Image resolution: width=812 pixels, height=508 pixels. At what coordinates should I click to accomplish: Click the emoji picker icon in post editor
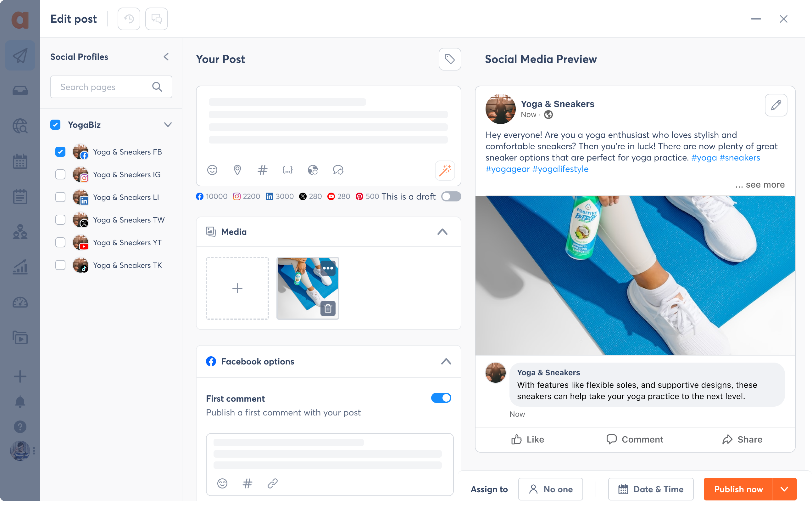point(212,170)
